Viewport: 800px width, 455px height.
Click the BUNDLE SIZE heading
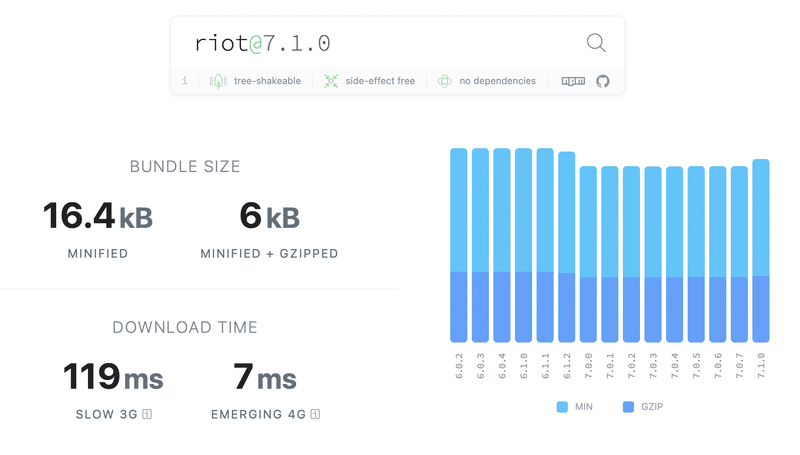pos(185,167)
